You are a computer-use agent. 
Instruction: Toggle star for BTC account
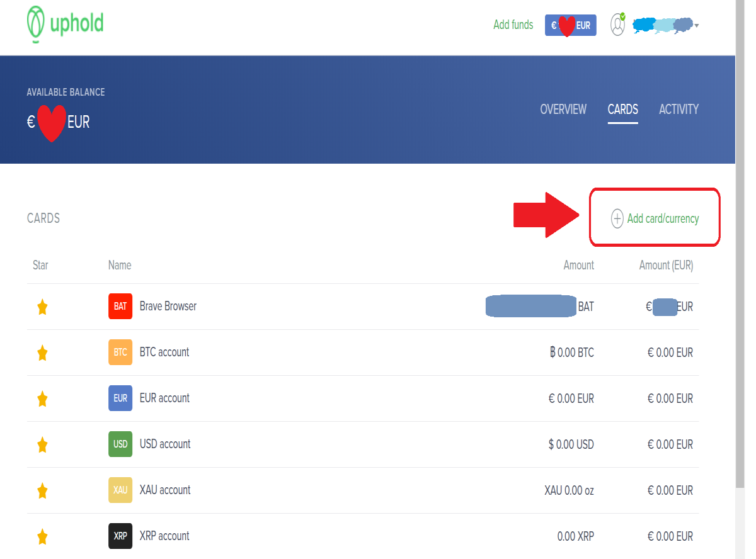click(x=42, y=353)
